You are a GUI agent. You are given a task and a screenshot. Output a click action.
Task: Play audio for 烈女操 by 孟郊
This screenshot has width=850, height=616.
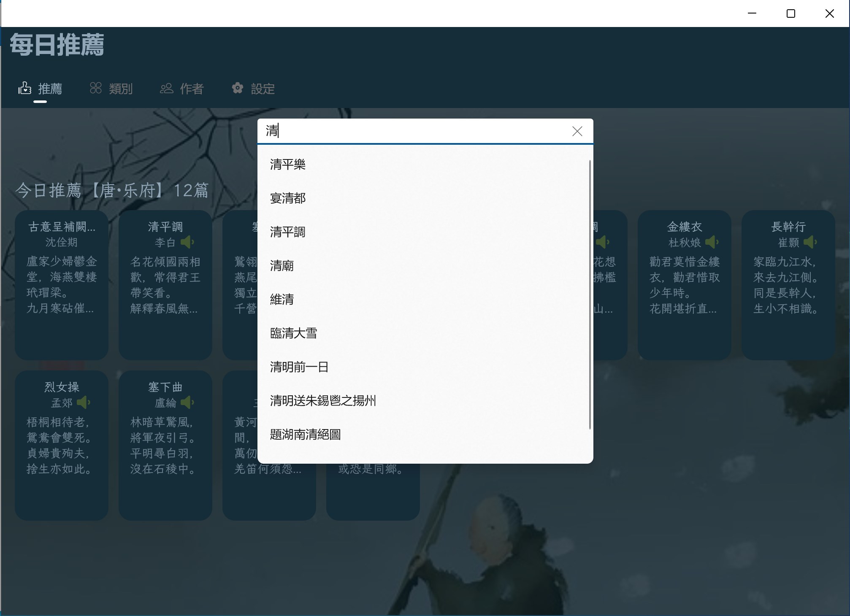click(x=83, y=403)
